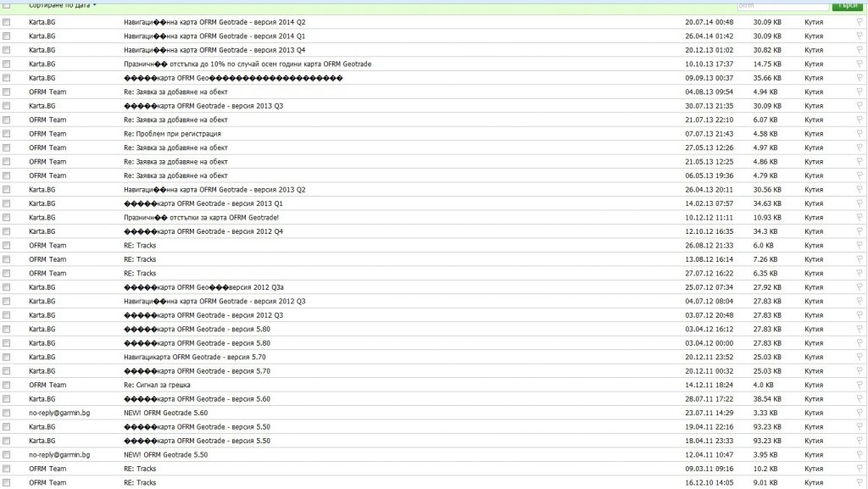Viewport: 868px width, 489px height.
Task: Tick the checkbox for the 2014 Q2 message
Action: (x=7, y=22)
